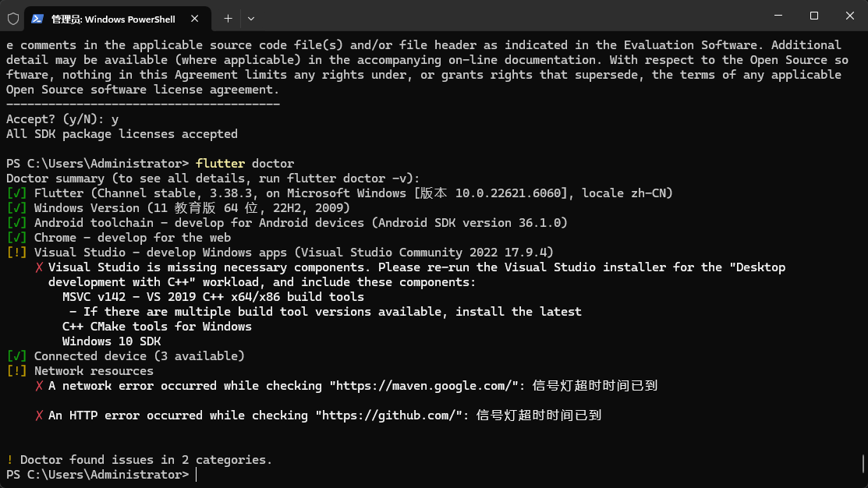Click the green checkmark next to Flutter entry
This screenshot has width=868, height=488.
[16, 193]
